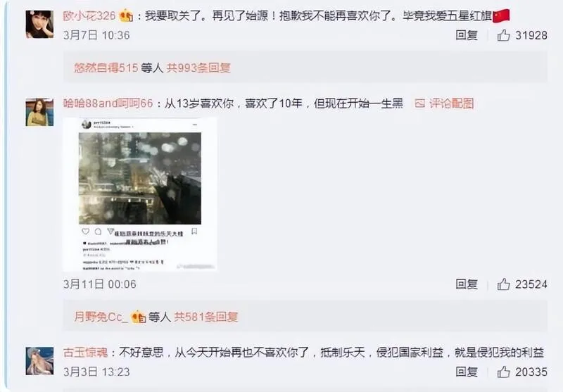Open username link 哈哈88and呵呵66
Image resolution: width=563 pixels, height=392 pixels.
tap(108, 103)
